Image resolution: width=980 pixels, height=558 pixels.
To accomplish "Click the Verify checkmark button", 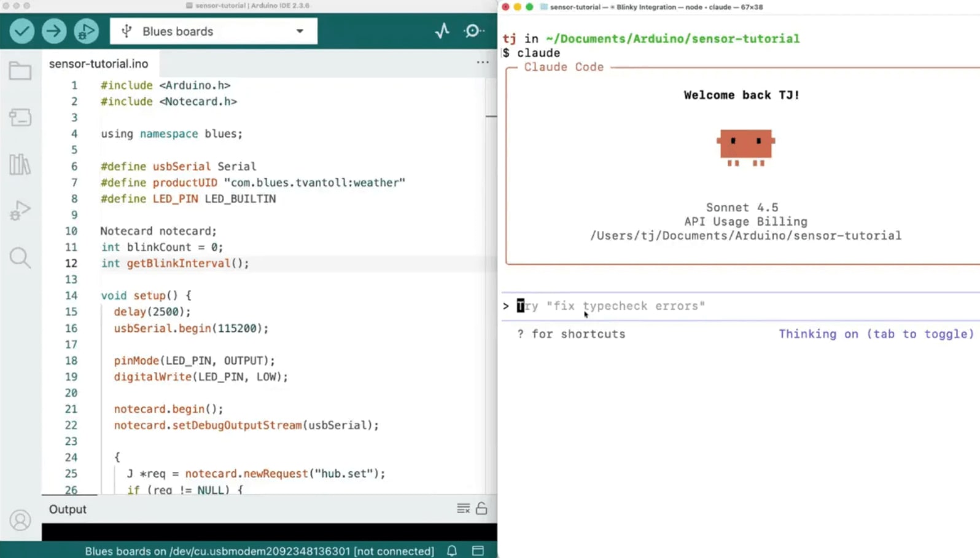I will 22,31.
